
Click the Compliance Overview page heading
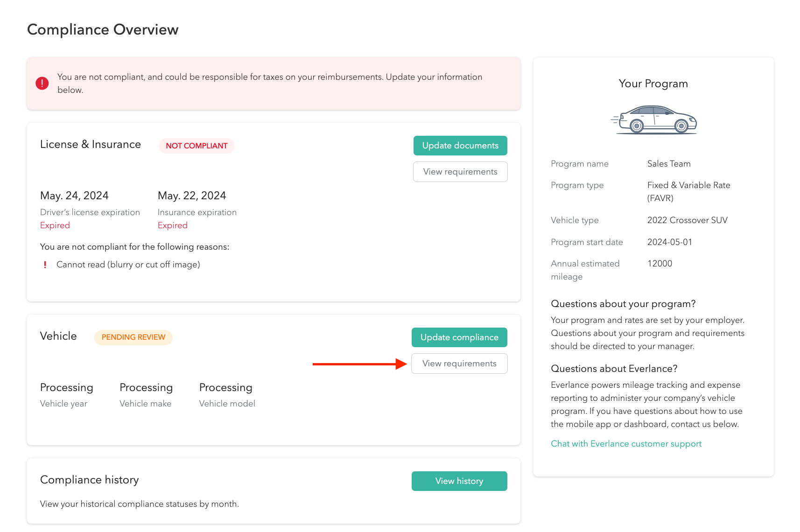coord(103,29)
